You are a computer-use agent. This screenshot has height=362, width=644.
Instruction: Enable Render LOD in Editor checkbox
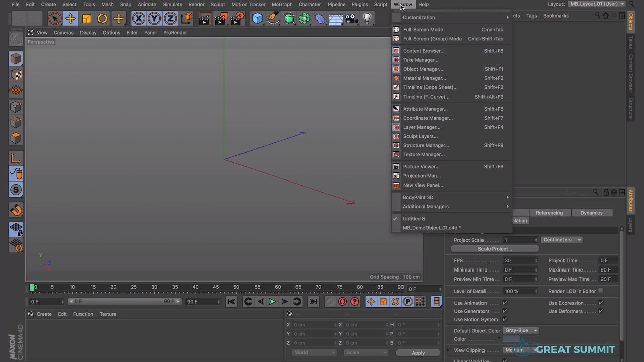(x=601, y=291)
